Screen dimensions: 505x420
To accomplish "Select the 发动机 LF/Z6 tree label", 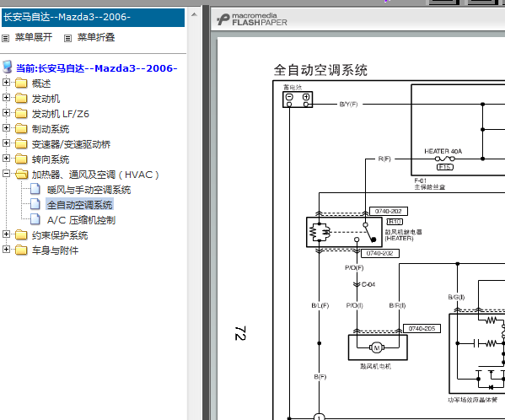I will click(x=60, y=114).
